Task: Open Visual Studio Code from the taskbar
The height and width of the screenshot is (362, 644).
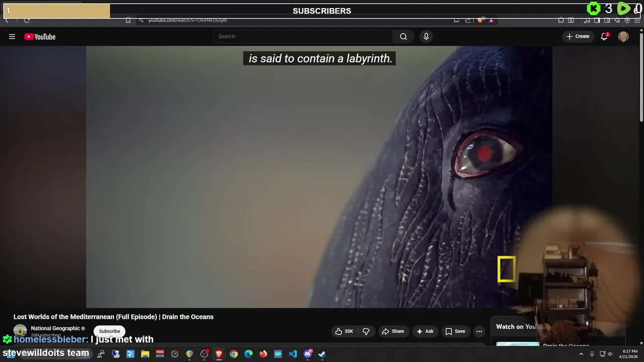Action: pos(293,354)
